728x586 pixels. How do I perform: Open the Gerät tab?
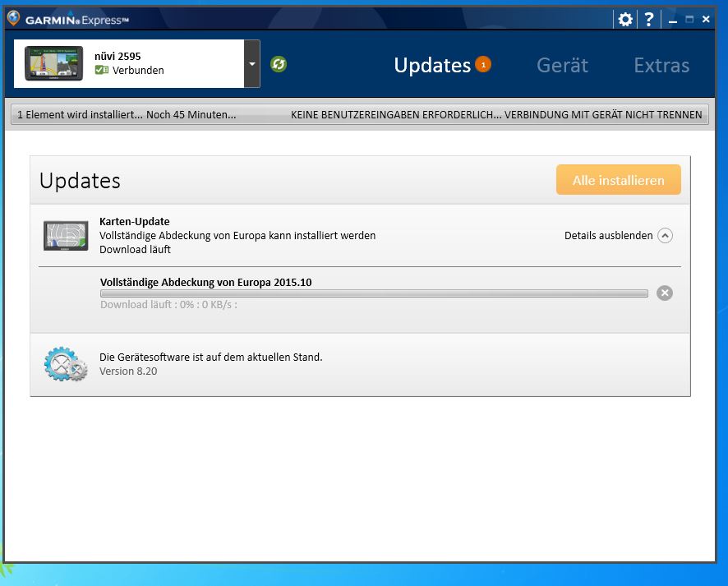[562, 65]
